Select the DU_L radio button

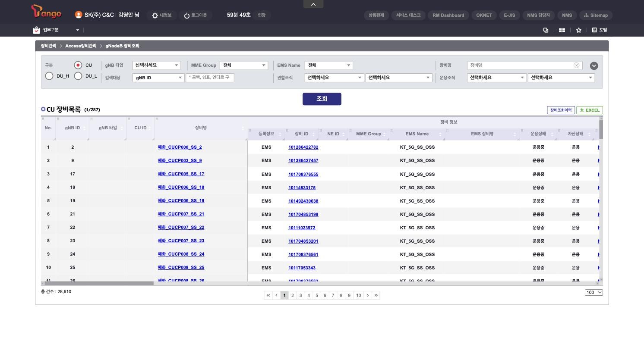(78, 76)
